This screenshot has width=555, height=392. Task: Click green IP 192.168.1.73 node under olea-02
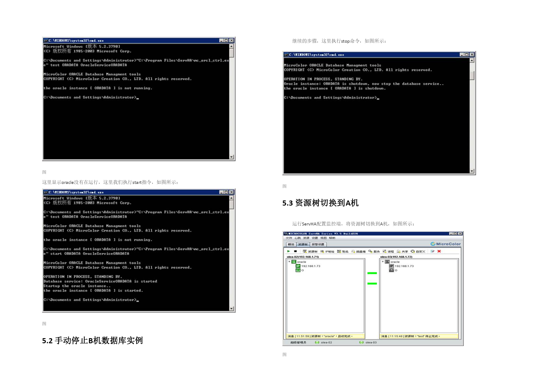(x=308, y=266)
